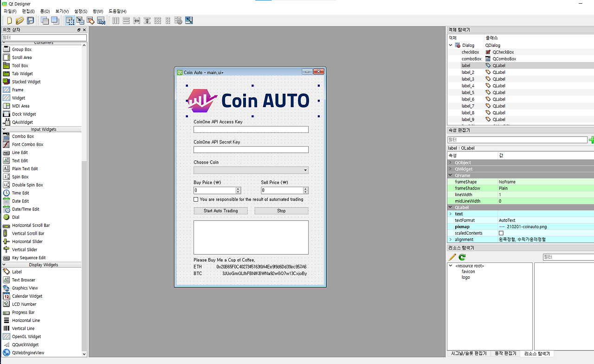The height and width of the screenshot is (364, 594).
Task: Select LCD Number in widget box
Action: [24, 304]
